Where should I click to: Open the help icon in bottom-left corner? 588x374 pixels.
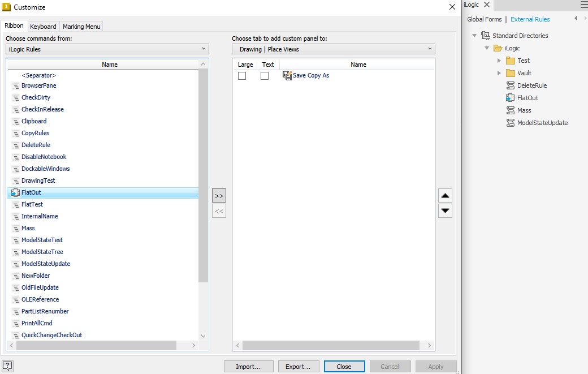tap(7, 366)
